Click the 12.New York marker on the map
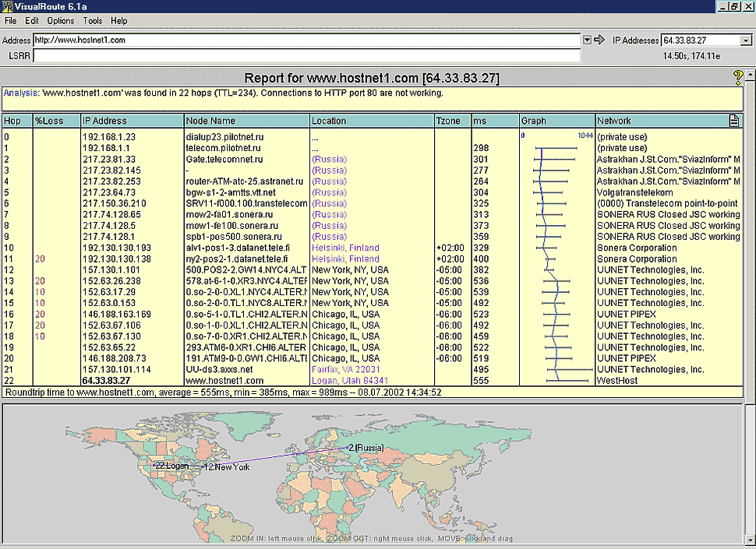 tap(227, 467)
